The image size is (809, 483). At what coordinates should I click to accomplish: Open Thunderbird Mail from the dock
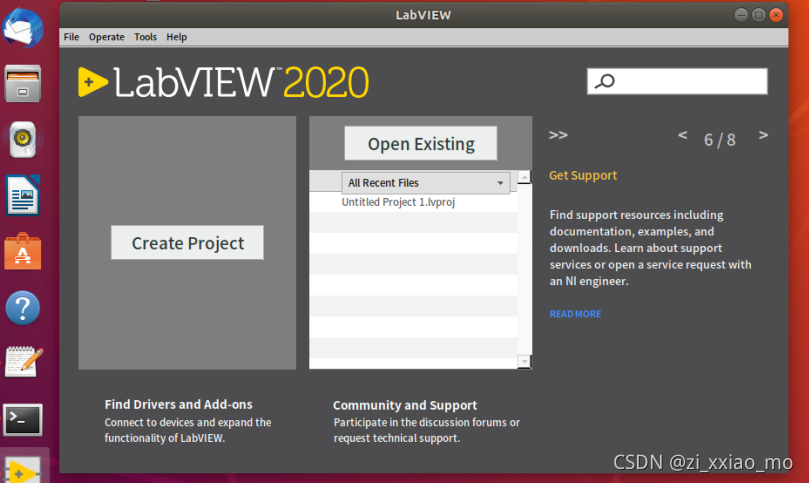pyautogui.click(x=23, y=28)
